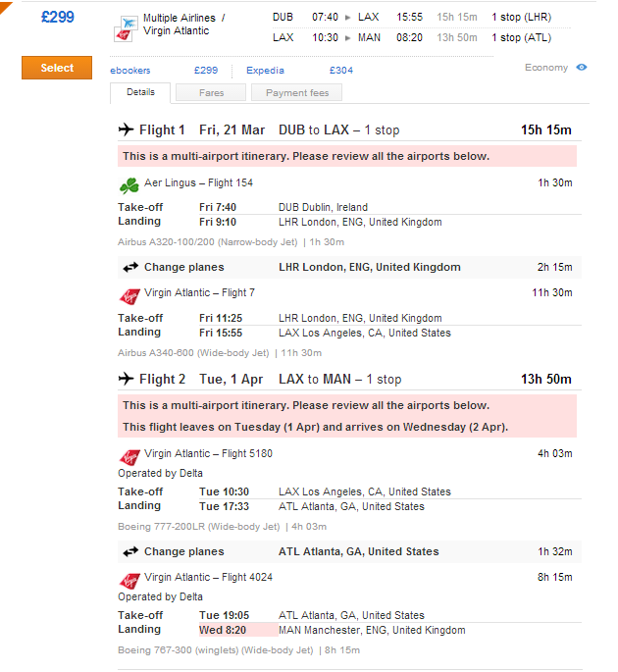Viewport: 618px width, 672px height.
Task: Click the Multiple Airlines logo in summary
Action: click(126, 28)
